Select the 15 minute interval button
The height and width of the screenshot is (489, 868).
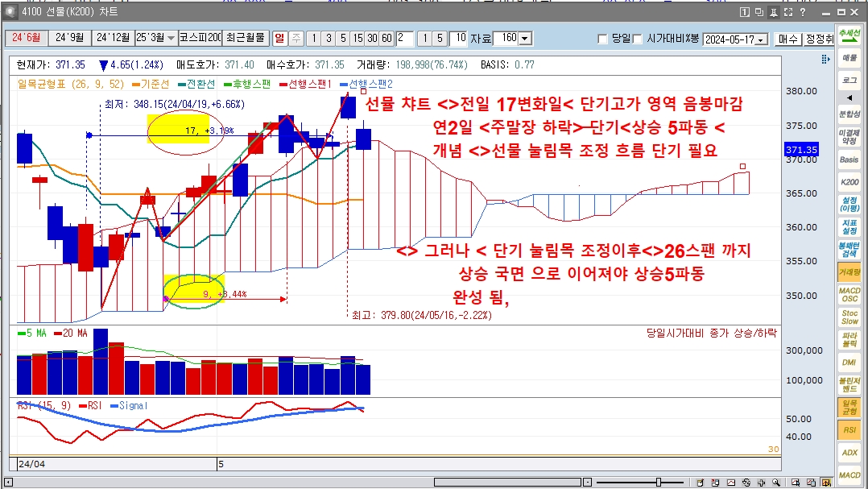(358, 38)
